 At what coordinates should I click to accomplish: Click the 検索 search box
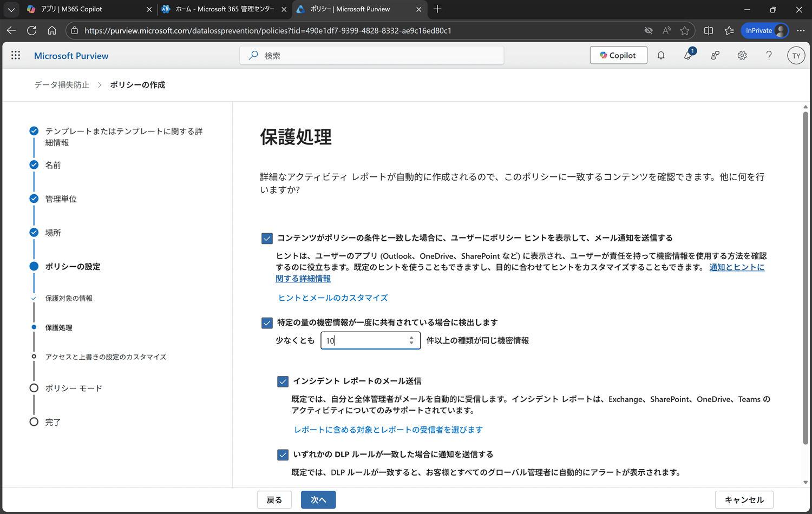pyautogui.click(x=372, y=55)
